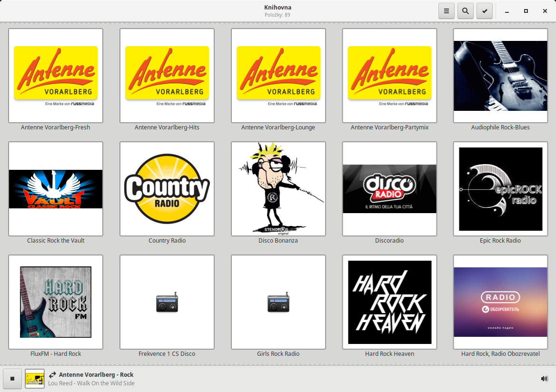Image resolution: width=556 pixels, height=392 pixels.
Task: Choose the FluxFM - Hard Rock cover
Action: pos(56,302)
